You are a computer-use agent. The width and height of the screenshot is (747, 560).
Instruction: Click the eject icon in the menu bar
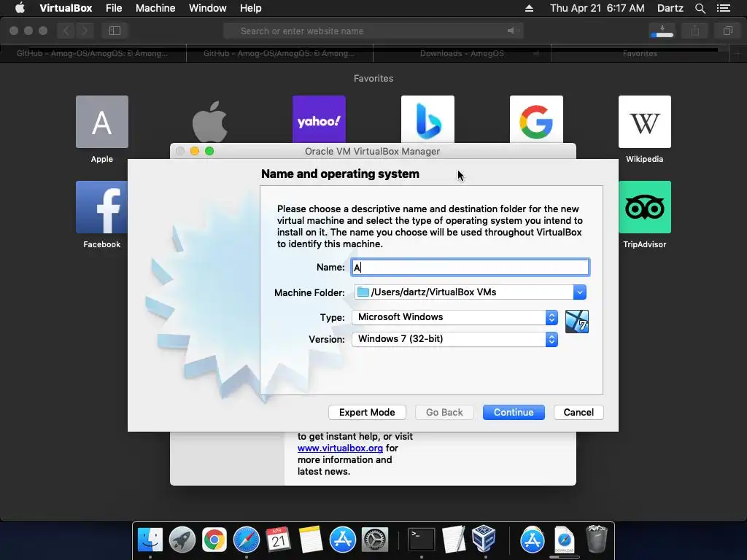coord(529,8)
